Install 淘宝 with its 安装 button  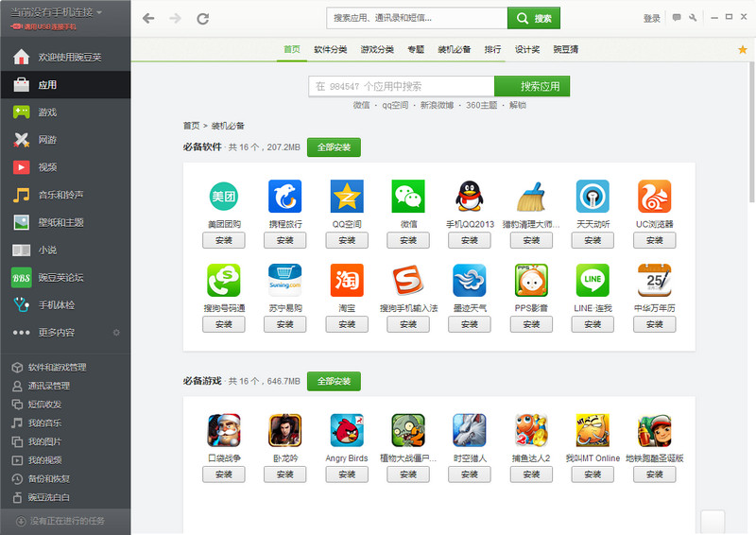pos(347,324)
